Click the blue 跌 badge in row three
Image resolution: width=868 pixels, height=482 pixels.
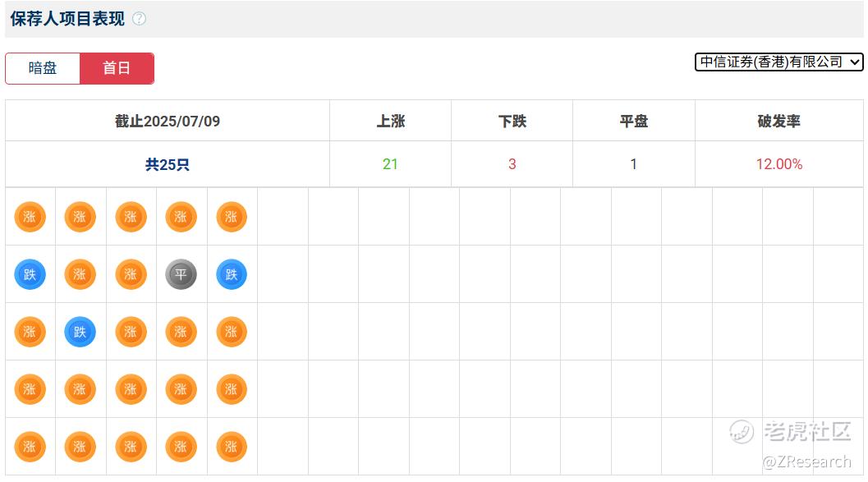point(80,332)
